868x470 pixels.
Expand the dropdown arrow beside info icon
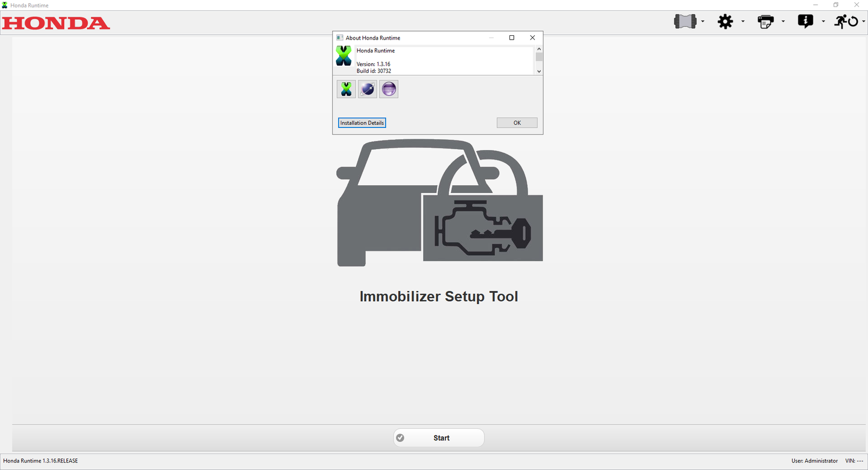pos(823,22)
